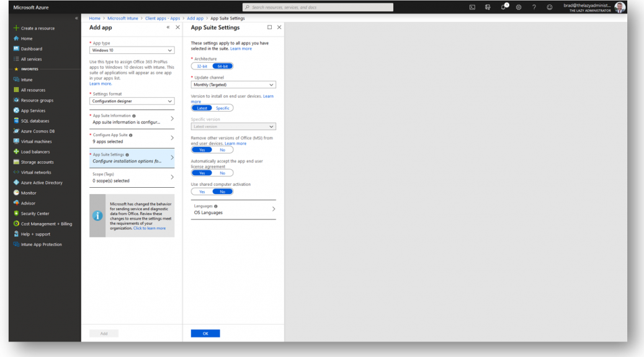The width and height of the screenshot is (644, 357).
Task: Click Learn more for removing Office MSI
Action: tap(236, 144)
